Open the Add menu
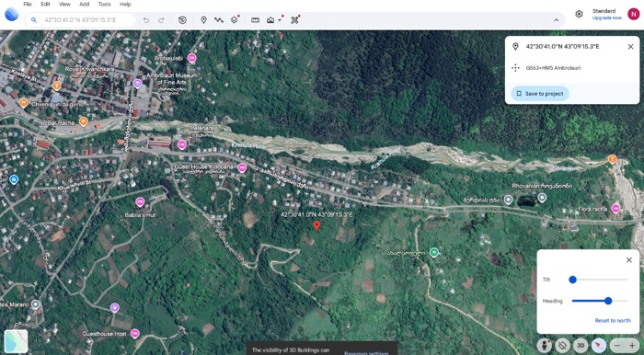This screenshot has width=644, height=355. [85, 4]
